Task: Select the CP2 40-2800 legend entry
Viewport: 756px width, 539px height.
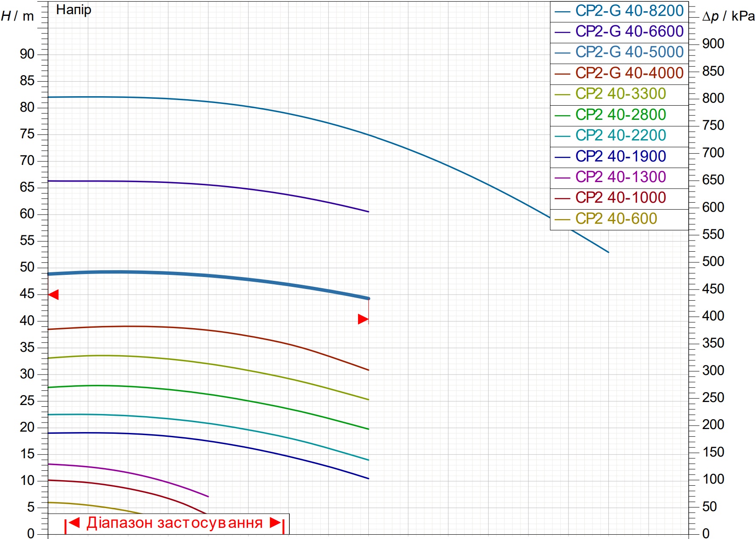Action: 619,116
